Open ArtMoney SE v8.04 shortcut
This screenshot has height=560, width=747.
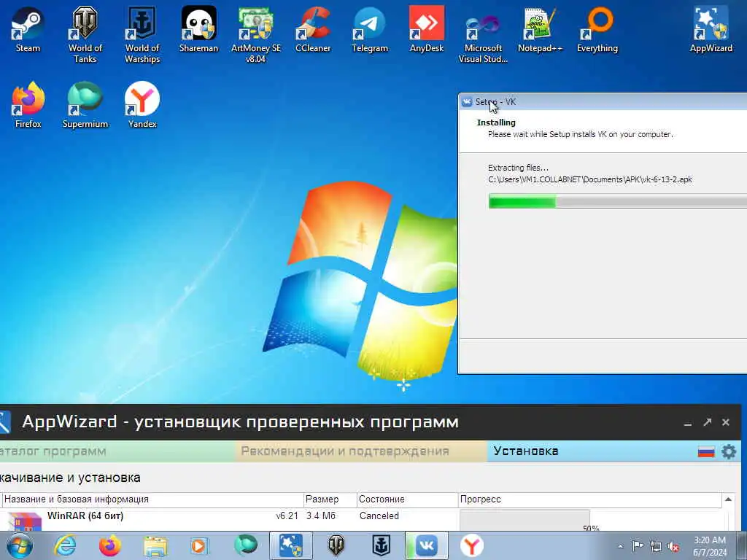256,34
